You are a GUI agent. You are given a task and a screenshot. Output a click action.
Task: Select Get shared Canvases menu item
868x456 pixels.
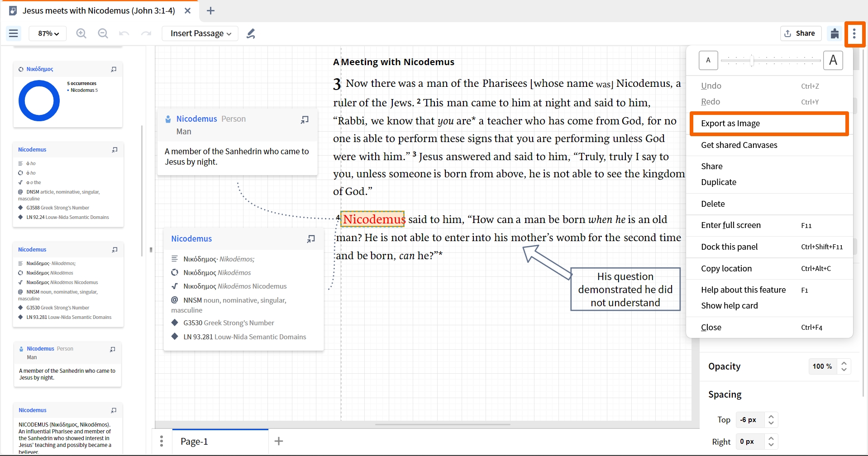(769, 145)
